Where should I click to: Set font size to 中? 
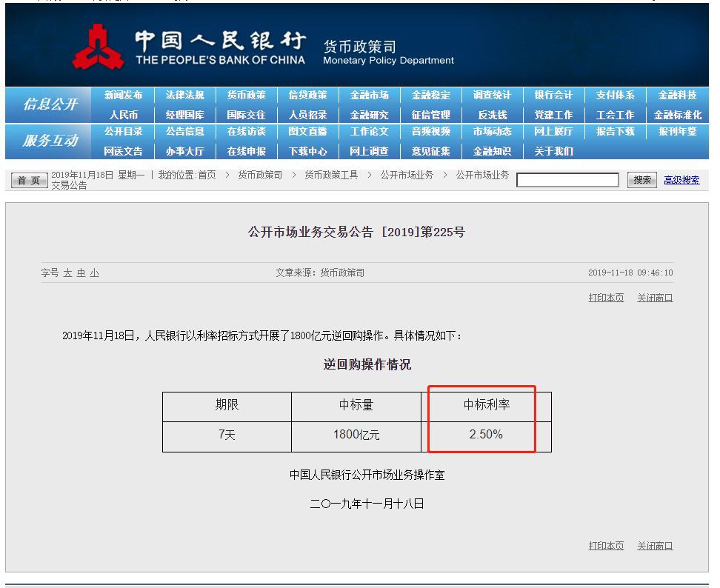coord(81,273)
